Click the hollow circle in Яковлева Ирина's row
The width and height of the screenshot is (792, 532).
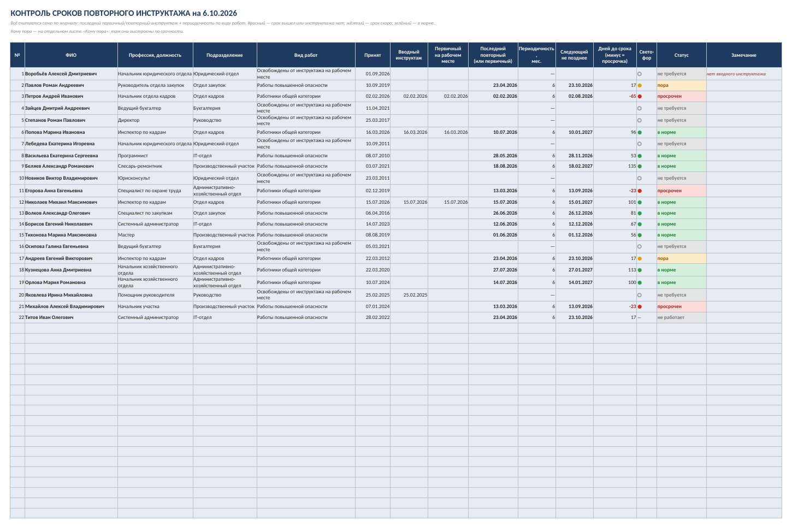[640, 295]
